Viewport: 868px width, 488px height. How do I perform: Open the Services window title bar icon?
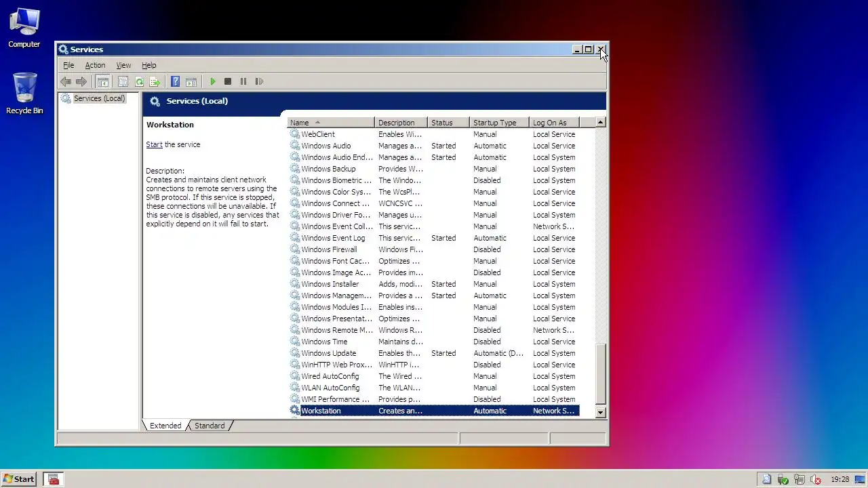click(63, 49)
